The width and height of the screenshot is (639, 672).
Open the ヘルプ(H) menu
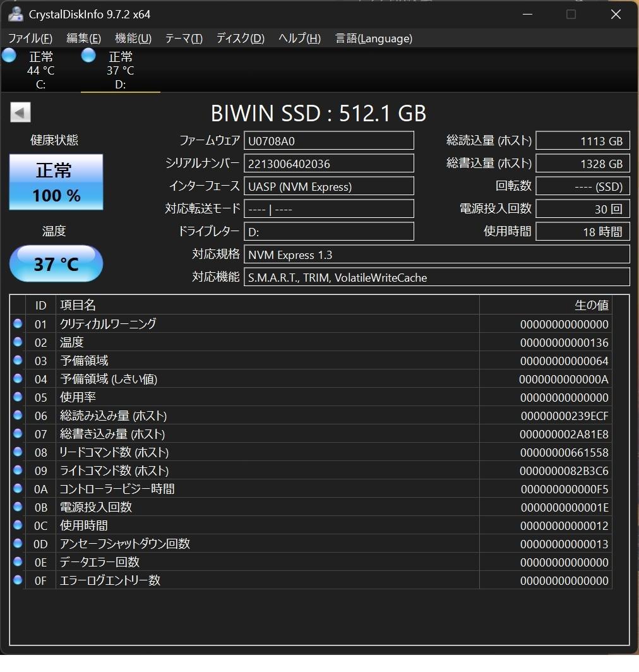point(299,39)
